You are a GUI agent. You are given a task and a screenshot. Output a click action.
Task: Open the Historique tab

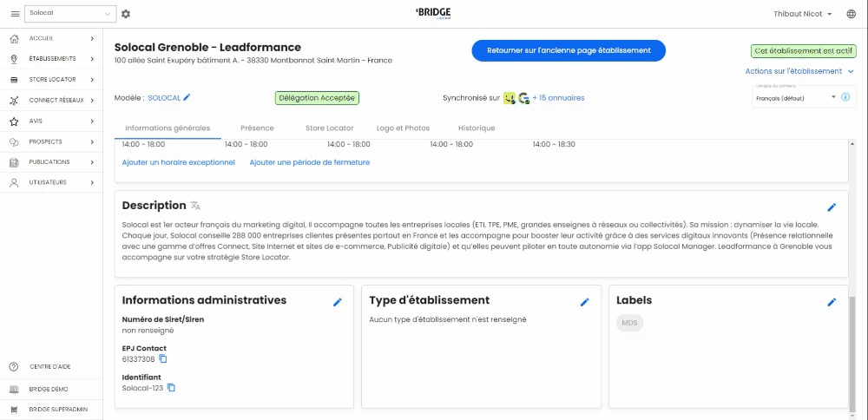point(477,128)
